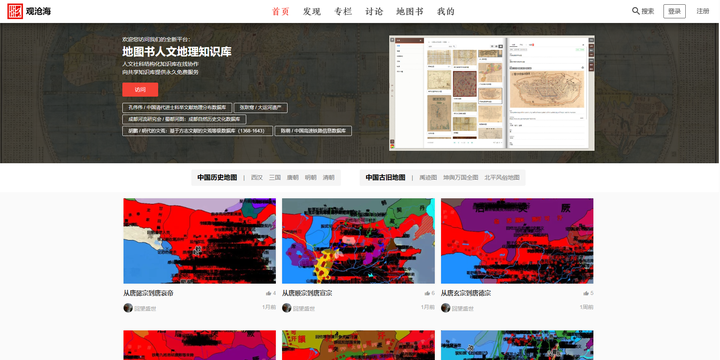Go to the 专栏 nav item

[x=343, y=11]
